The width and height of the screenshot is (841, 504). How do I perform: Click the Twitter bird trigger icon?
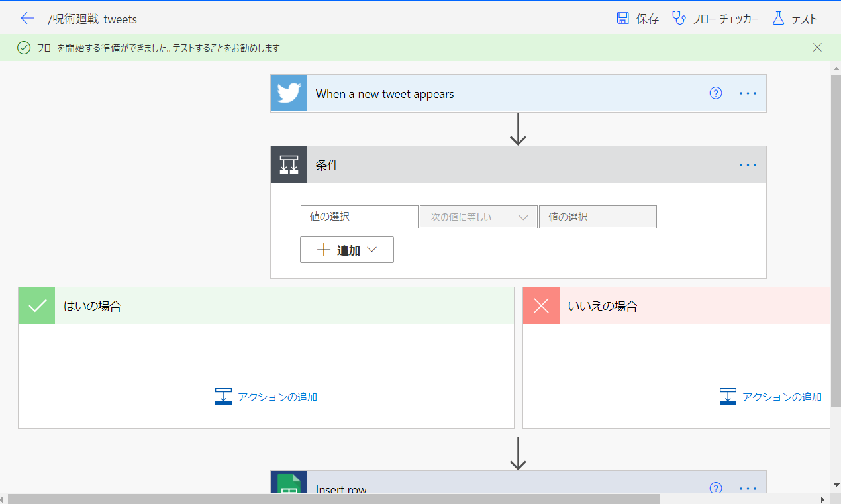[x=289, y=93]
